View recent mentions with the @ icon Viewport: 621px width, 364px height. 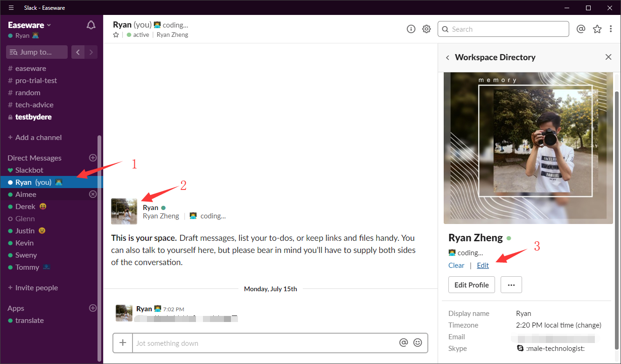point(580,28)
